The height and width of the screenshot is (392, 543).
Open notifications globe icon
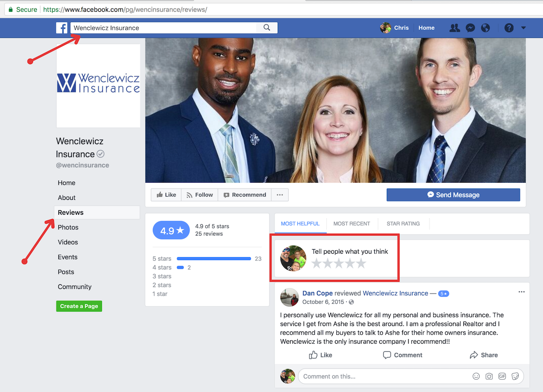tap(486, 28)
